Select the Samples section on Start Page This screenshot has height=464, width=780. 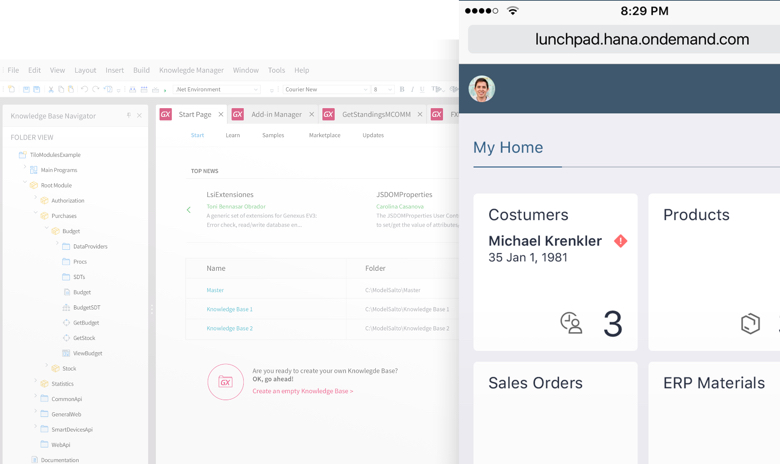tap(273, 135)
